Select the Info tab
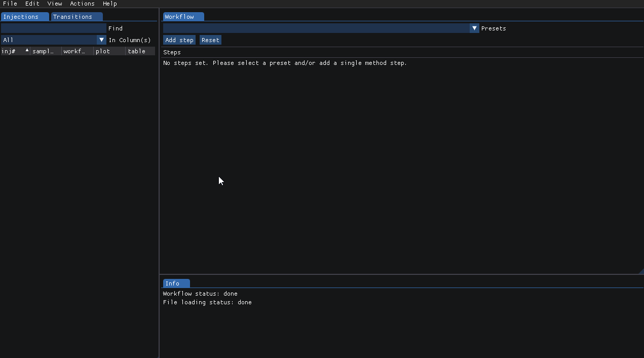This screenshot has width=644, height=358. 176,283
